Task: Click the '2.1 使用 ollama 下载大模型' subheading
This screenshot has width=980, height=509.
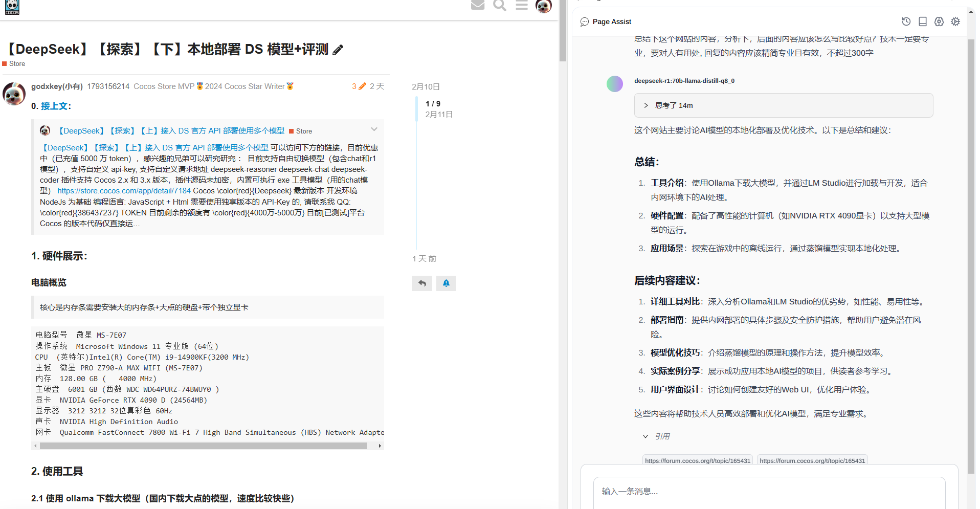Action: [163, 499]
